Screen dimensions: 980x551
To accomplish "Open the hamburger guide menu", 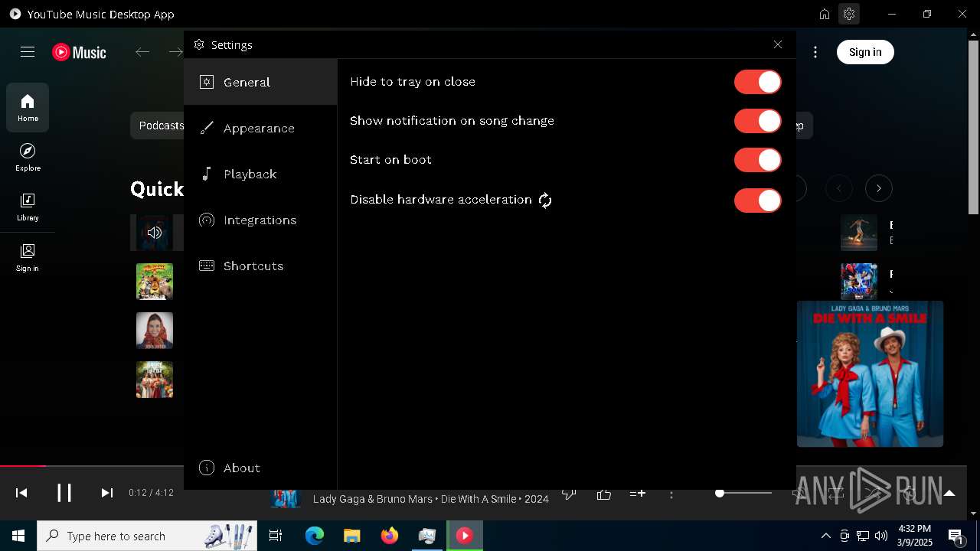I will (x=28, y=52).
